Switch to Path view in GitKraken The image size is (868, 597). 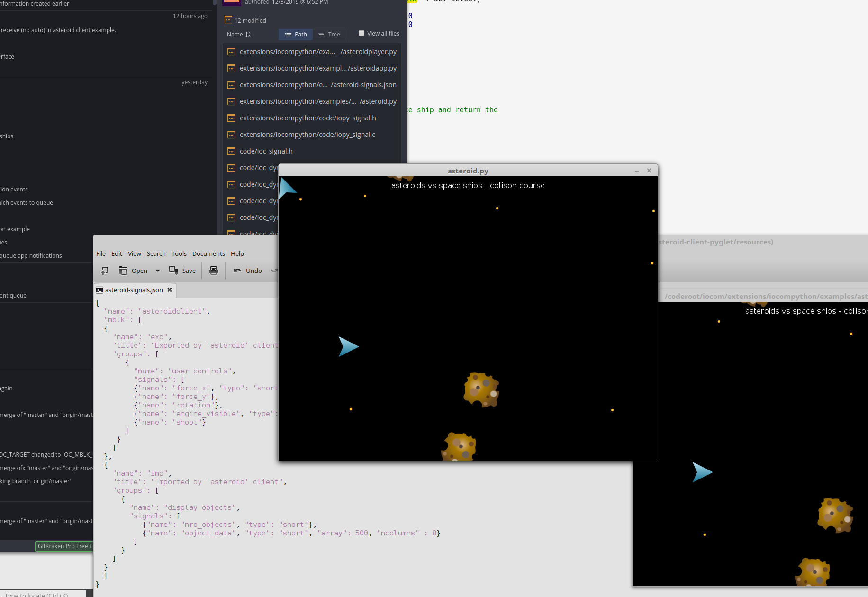point(296,34)
